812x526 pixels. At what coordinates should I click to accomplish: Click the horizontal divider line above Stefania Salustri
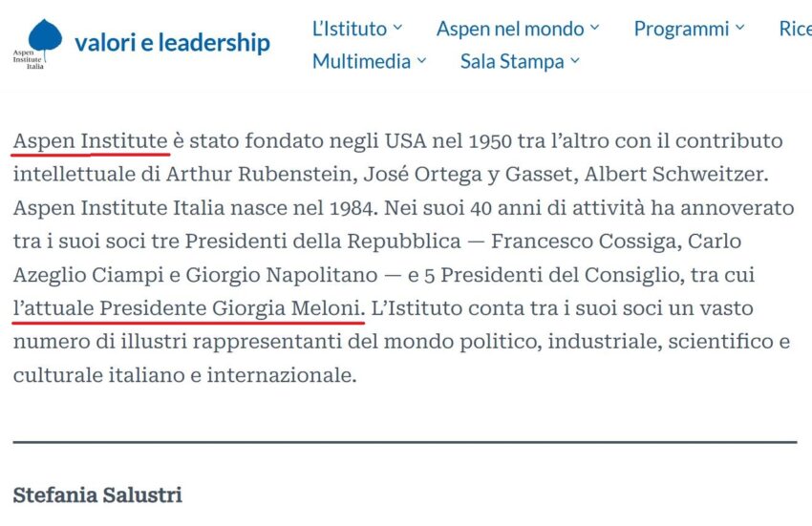click(405, 442)
